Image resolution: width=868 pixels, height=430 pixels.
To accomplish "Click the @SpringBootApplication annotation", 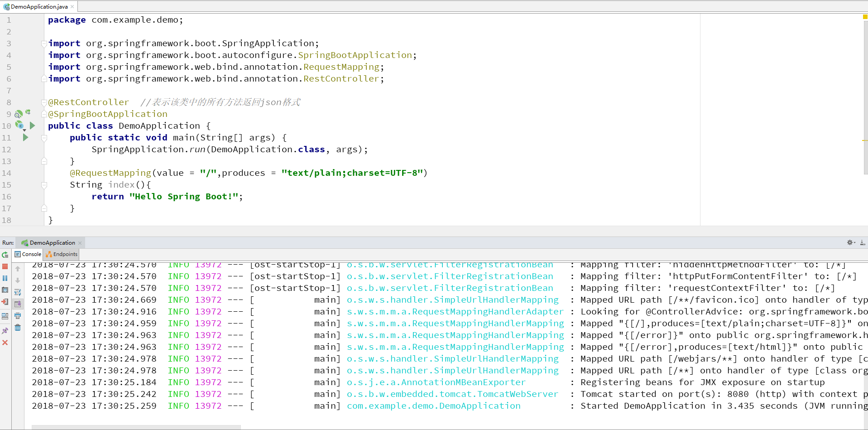I will (x=108, y=114).
